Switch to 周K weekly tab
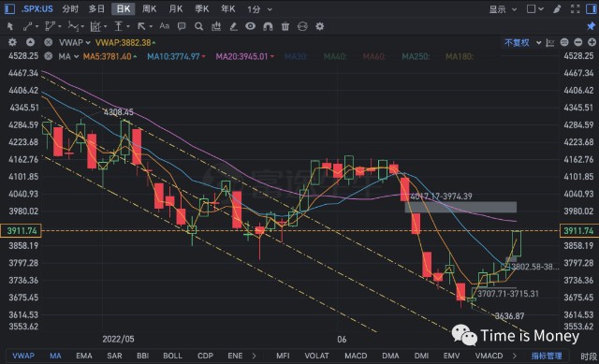599x364 pixels. 150,9
